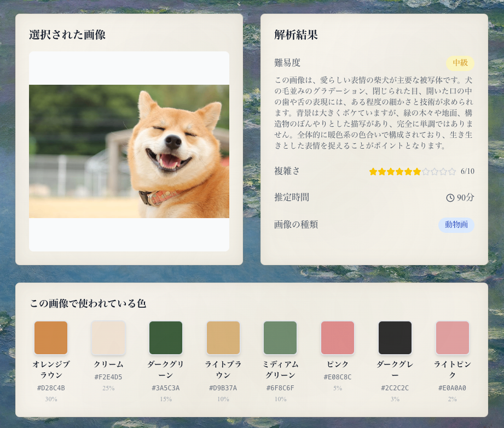Screen dimensions: 504x428
Task: Click the 6/10 complexity score
Action: click(x=467, y=172)
